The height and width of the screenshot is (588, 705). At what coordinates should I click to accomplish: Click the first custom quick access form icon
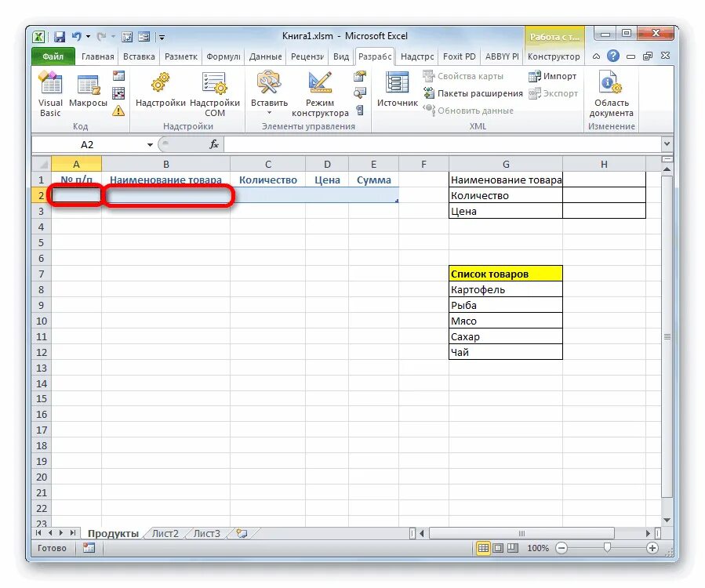[x=127, y=36]
